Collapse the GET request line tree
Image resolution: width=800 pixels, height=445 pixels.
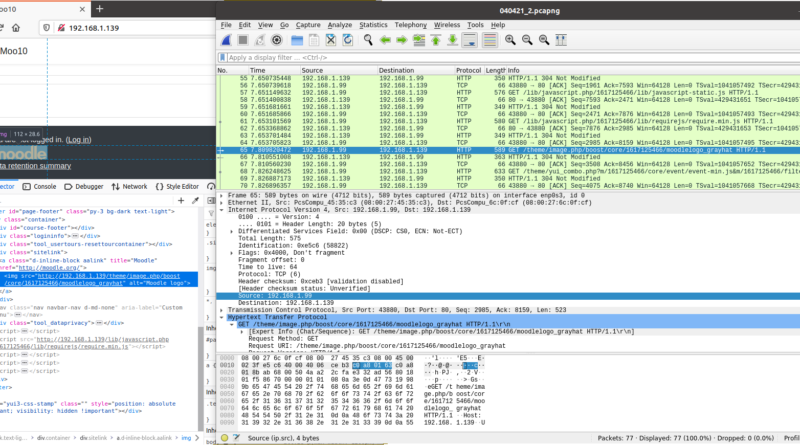click(x=232, y=324)
